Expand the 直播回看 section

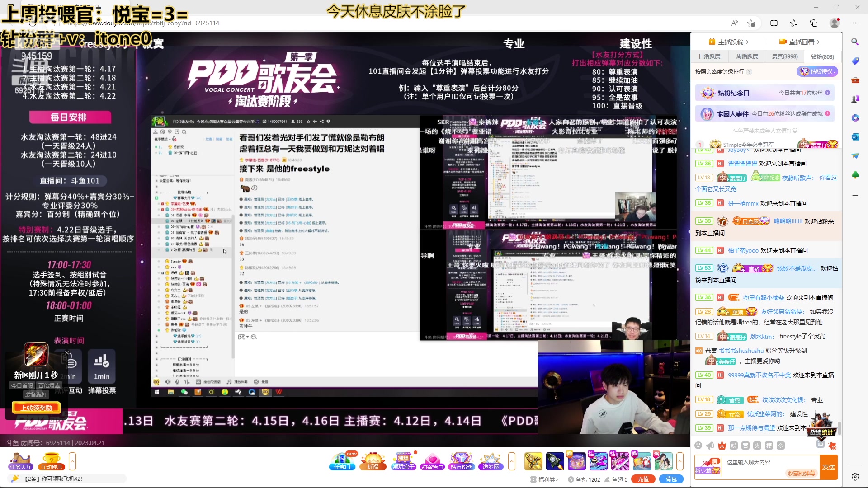803,41
